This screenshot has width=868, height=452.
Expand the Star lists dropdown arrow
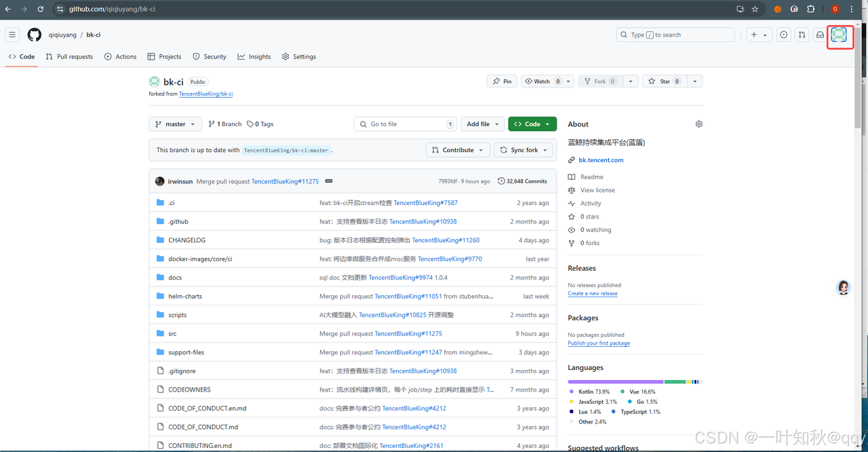coord(694,81)
